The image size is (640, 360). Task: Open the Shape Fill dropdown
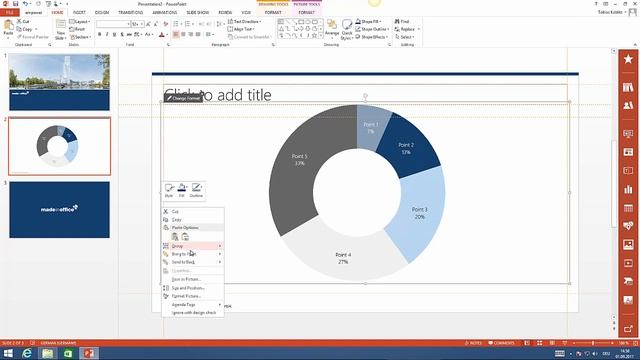click(x=368, y=21)
